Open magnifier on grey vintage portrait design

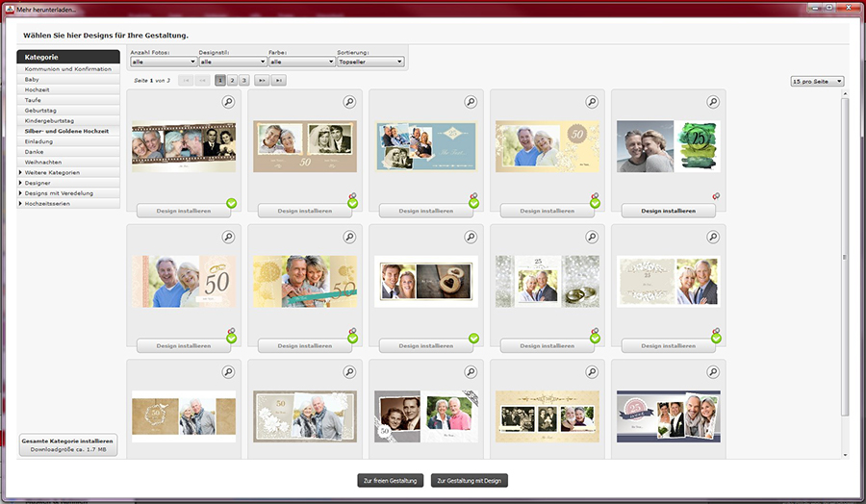(471, 372)
